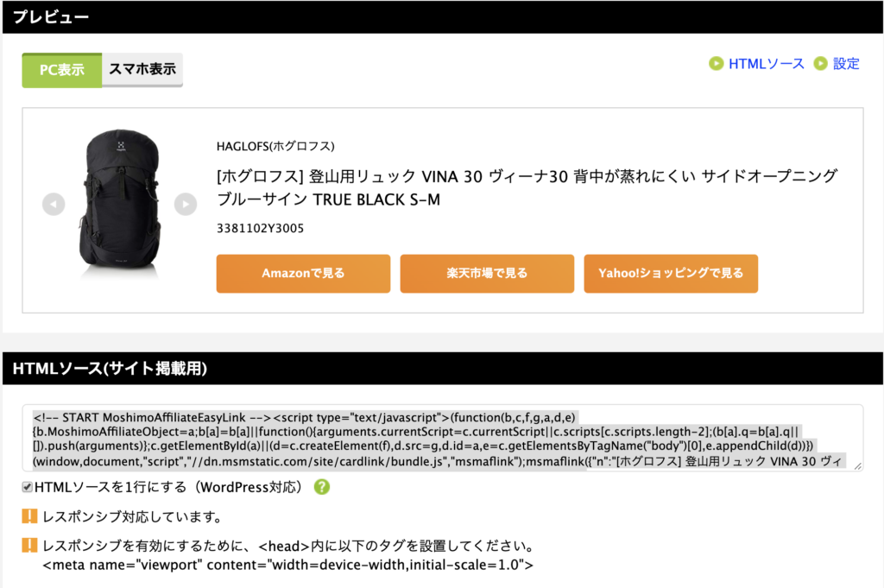Click the black backpack product thumbnail
The image size is (884, 588).
(120, 203)
